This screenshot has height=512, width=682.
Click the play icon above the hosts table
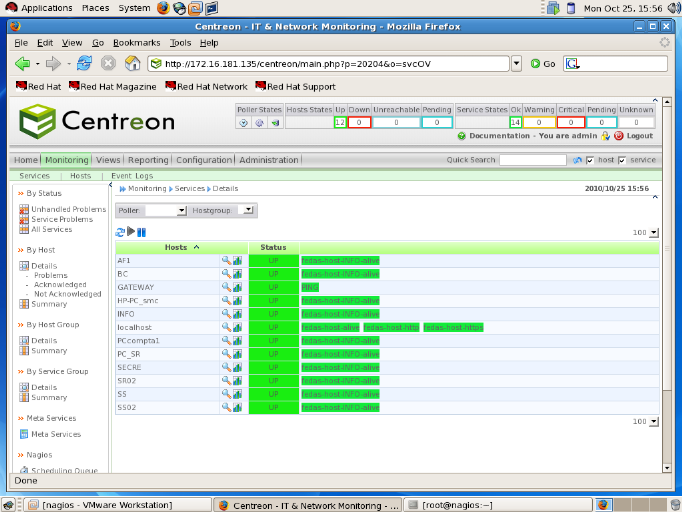pos(131,232)
